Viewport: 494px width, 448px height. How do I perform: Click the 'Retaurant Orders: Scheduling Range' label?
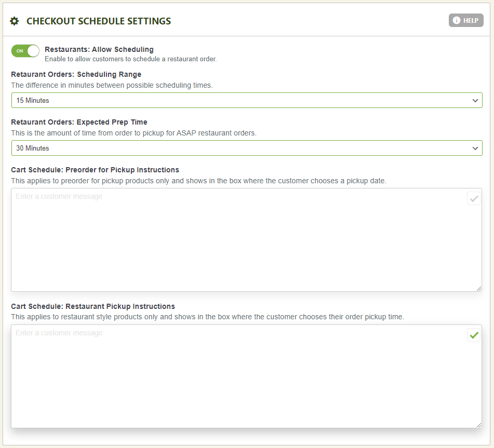(x=76, y=74)
